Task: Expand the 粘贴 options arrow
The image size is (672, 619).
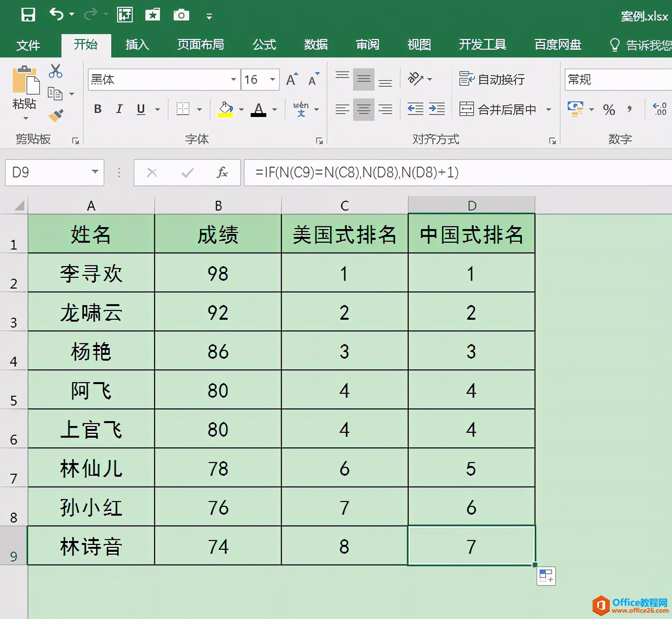Action: pos(25,118)
